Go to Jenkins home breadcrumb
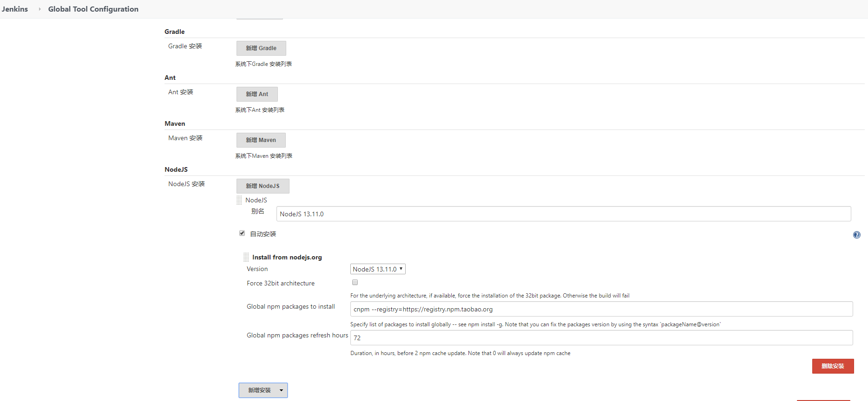Screen dimensions: 868x401 (15, 9)
